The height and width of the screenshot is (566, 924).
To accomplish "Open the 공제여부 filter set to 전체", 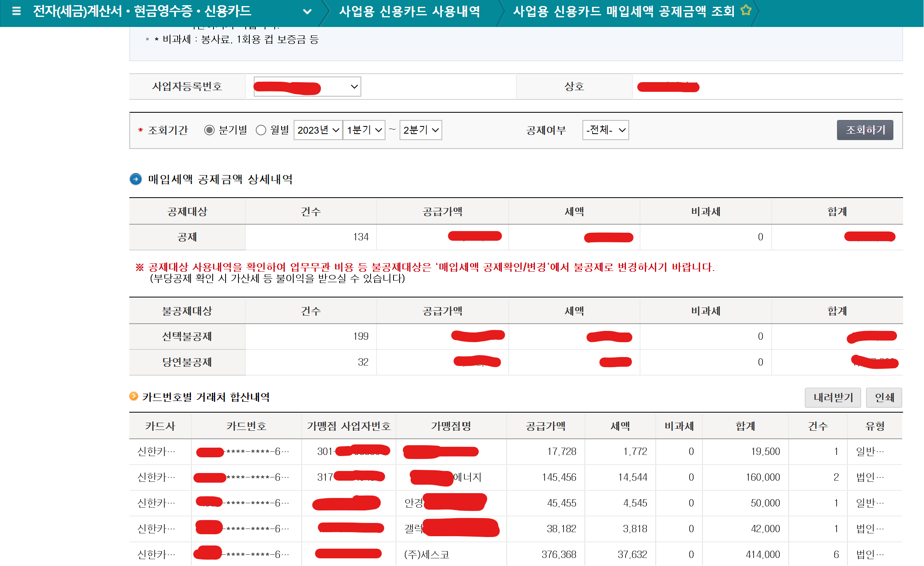I will click(605, 130).
